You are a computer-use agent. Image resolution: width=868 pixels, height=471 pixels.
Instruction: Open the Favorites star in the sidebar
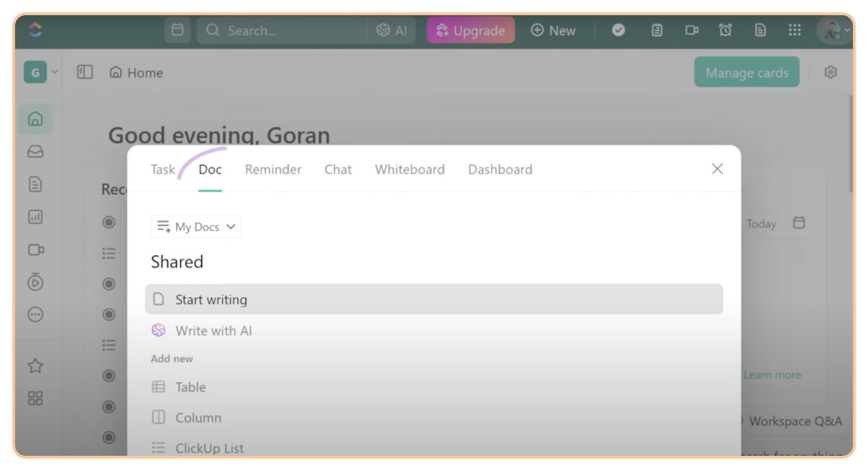[34, 366]
